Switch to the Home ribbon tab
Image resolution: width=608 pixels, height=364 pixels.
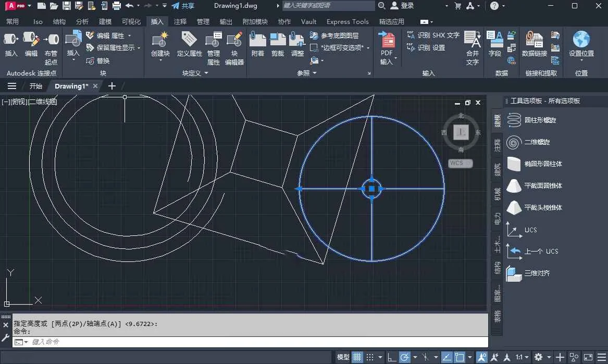pos(13,22)
